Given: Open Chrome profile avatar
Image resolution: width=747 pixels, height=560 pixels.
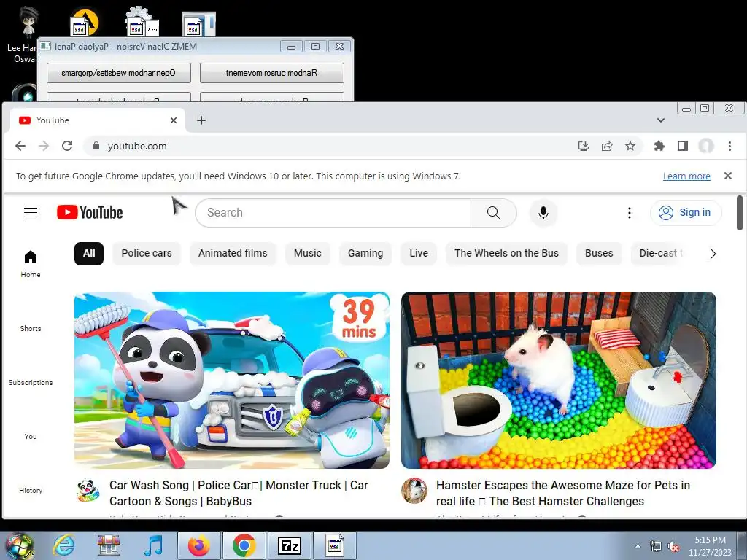Looking at the screenshot, I should pyautogui.click(x=706, y=146).
